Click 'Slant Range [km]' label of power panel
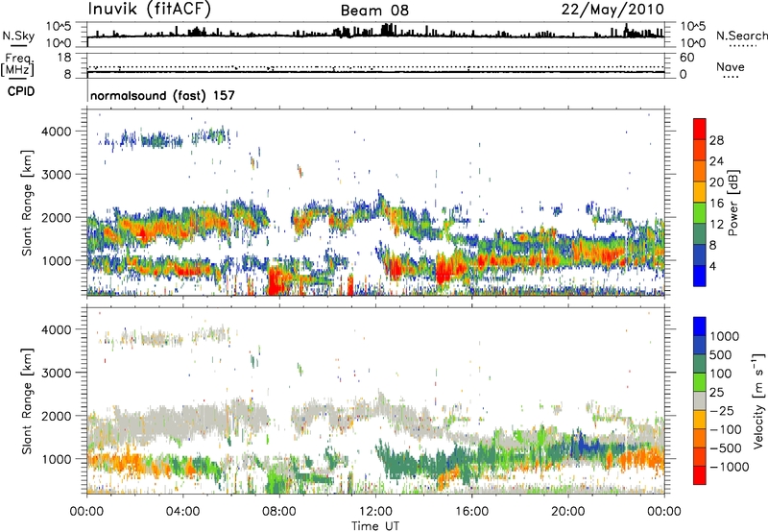This screenshot has height=532, width=768. click(x=27, y=203)
